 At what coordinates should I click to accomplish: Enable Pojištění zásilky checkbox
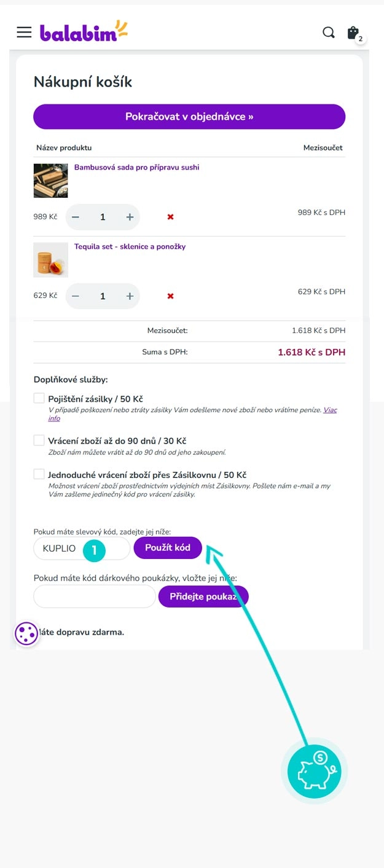tap(39, 399)
